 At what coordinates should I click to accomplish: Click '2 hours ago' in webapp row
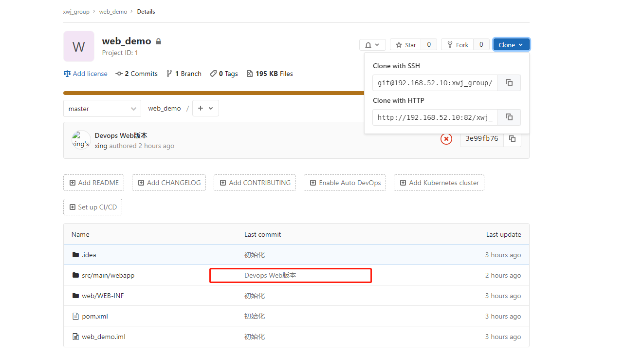(x=503, y=275)
